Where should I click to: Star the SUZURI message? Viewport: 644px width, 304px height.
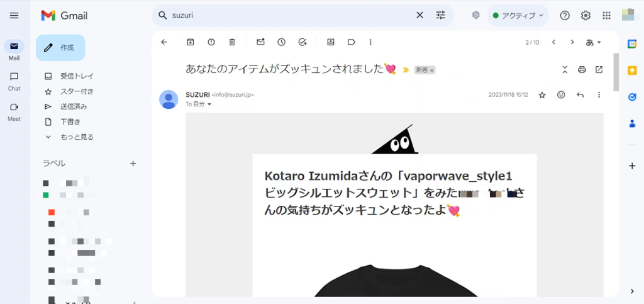542,95
